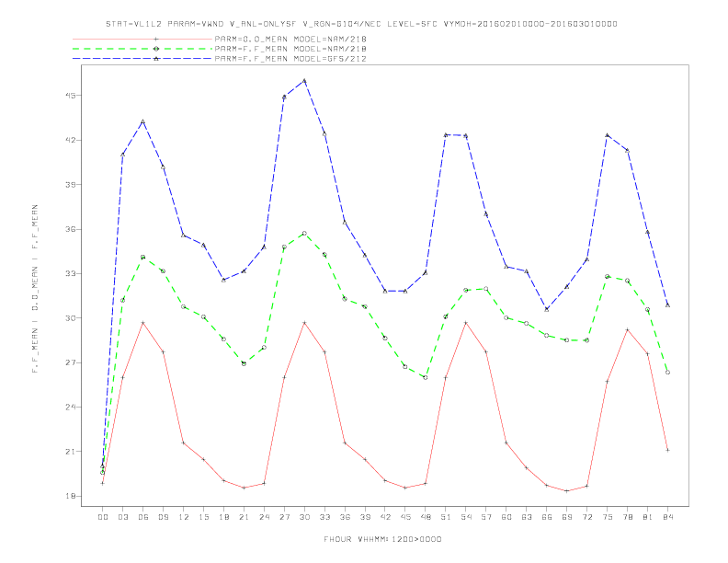728x563 pixels.
Task: Click red observed peak marker at hour 54
Action: [466, 322]
